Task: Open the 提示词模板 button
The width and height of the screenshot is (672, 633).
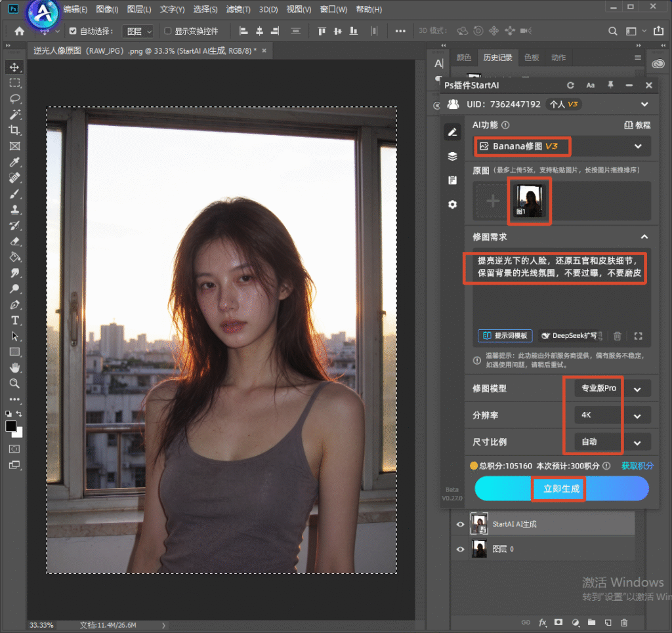Action: pos(505,336)
